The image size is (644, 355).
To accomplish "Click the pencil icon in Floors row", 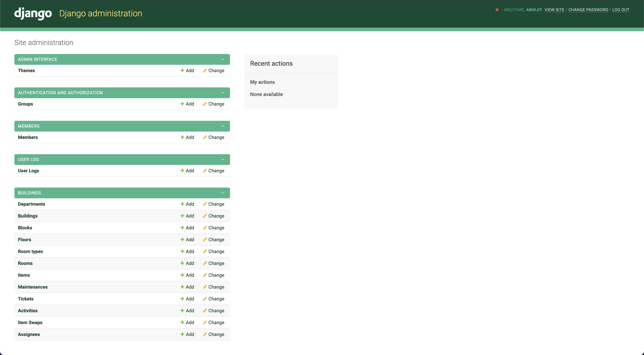I will pyautogui.click(x=205, y=239).
